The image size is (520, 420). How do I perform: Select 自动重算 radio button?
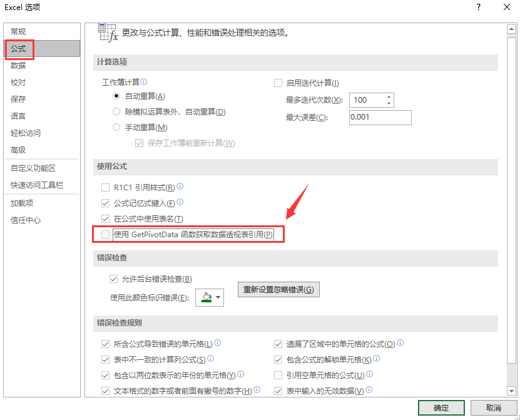click(116, 96)
